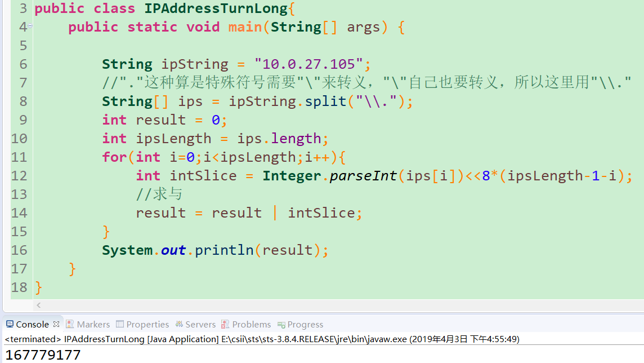Click the italic out field on line 16
This screenshot has height=363, width=644.
tap(173, 250)
